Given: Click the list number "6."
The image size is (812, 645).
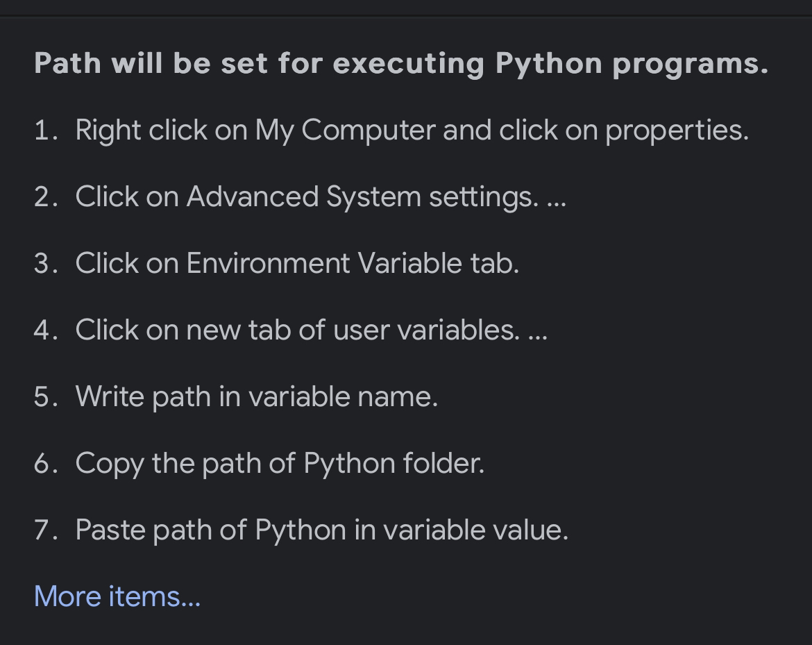Looking at the screenshot, I should tap(46, 464).
